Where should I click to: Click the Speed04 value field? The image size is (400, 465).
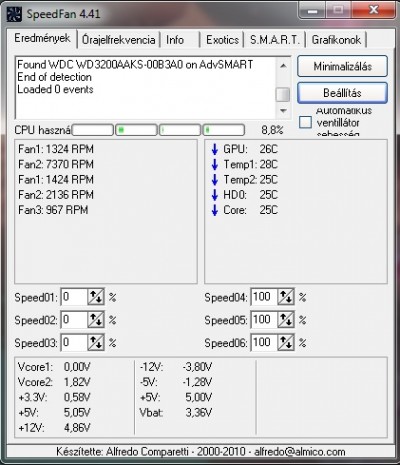[x=264, y=297]
